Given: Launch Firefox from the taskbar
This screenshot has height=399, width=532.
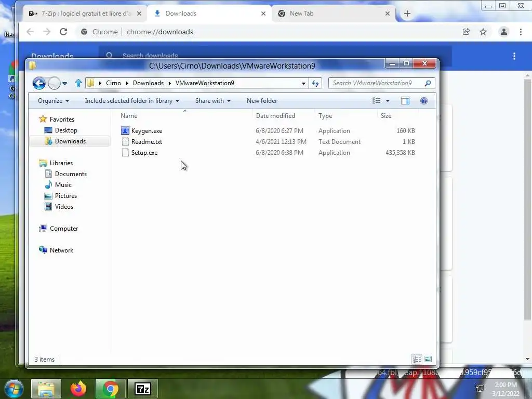Looking at the screenshot, I should pos(78,389).
